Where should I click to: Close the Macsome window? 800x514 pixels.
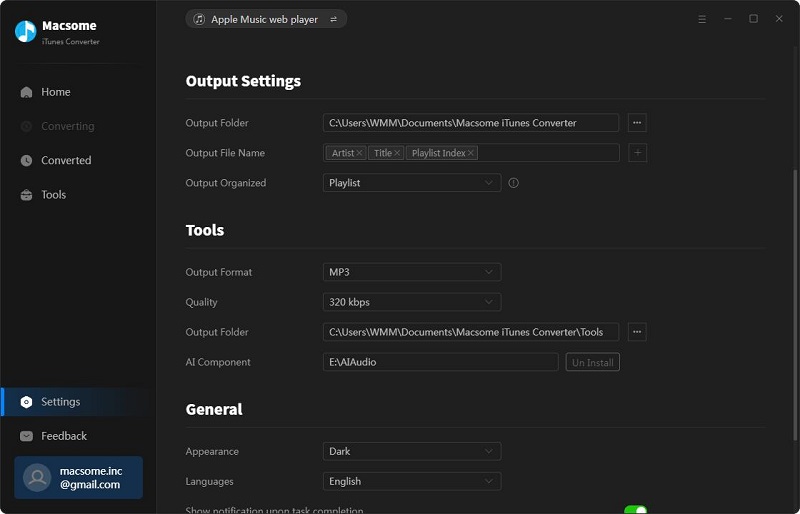click(779, 19)
